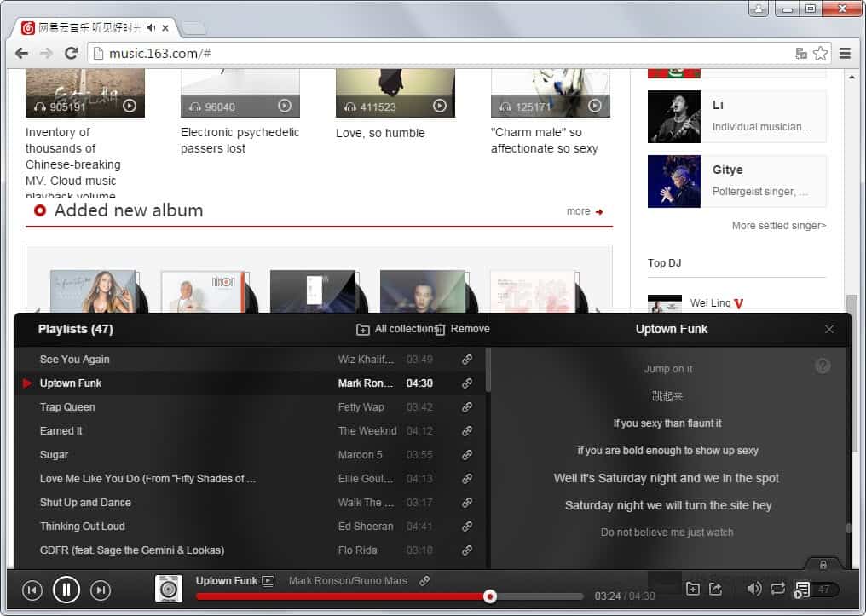Open Wei Ling DJ profile
This screenshot has height=616, width=866.
[710, 303]
